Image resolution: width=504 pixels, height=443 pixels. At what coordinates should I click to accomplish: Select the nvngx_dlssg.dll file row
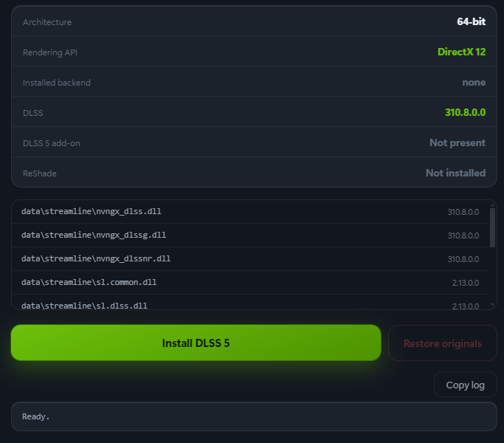pyautogui.click(x=250, y=236)
